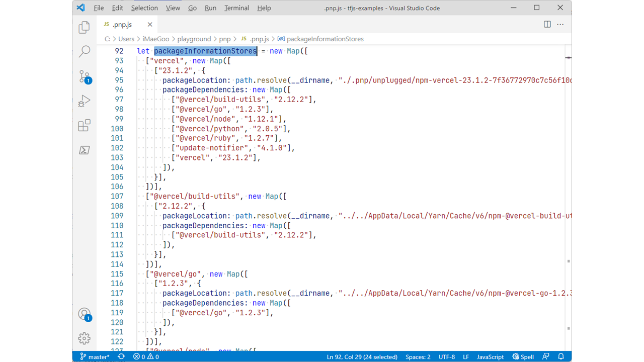Change UTF-8 file encoding selector
Viewport: 644px width, 362px height.
click(x=447, y=356)
